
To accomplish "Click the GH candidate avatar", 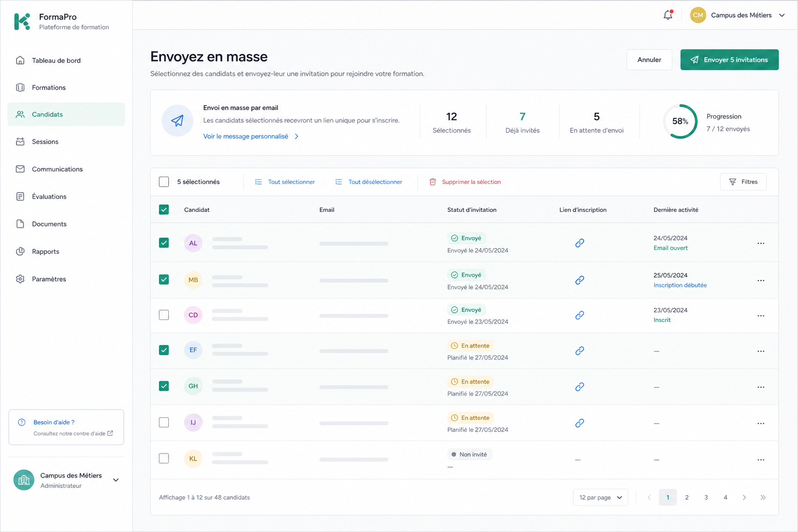I will tap(193, 386).
